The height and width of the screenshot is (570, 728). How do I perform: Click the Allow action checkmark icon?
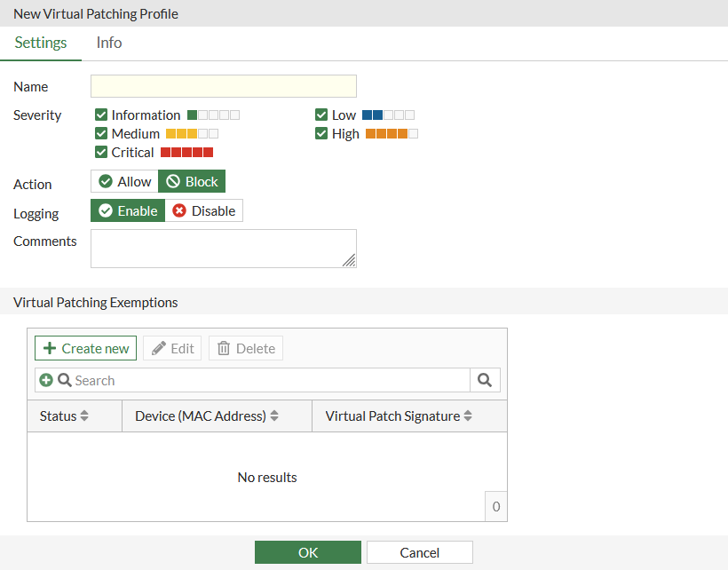click(106, 181)
